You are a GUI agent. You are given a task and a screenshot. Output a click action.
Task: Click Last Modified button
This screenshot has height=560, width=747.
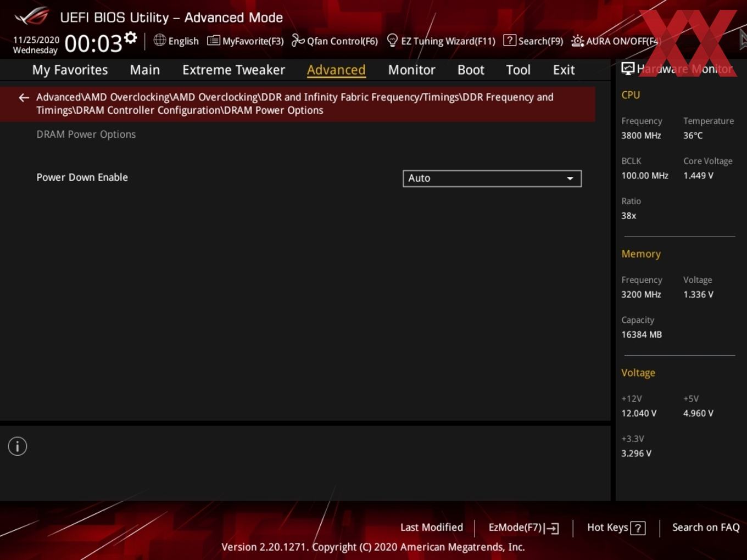click(432, 527)
